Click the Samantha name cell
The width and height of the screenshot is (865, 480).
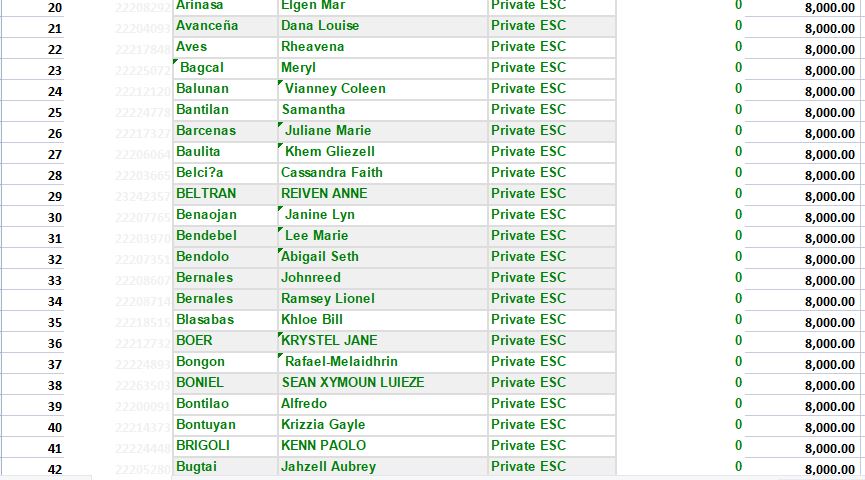[313, 110]
